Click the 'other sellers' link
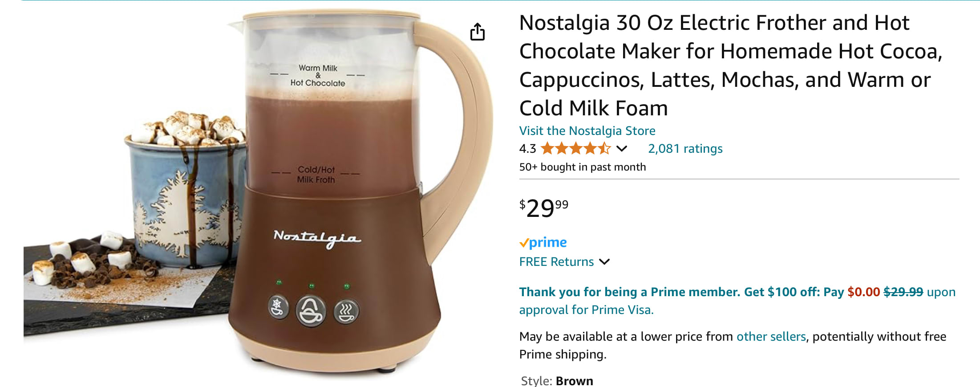This screenshot has width=980, height=387. click(771, 336)
